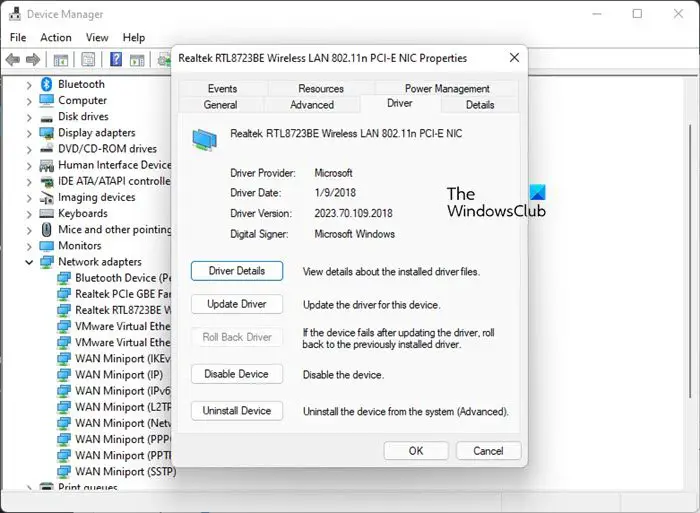Viewport: 700px width, 513px height.
Task: Open the Properties toolbar icon in Device Manager
Action: coord(88,59)
